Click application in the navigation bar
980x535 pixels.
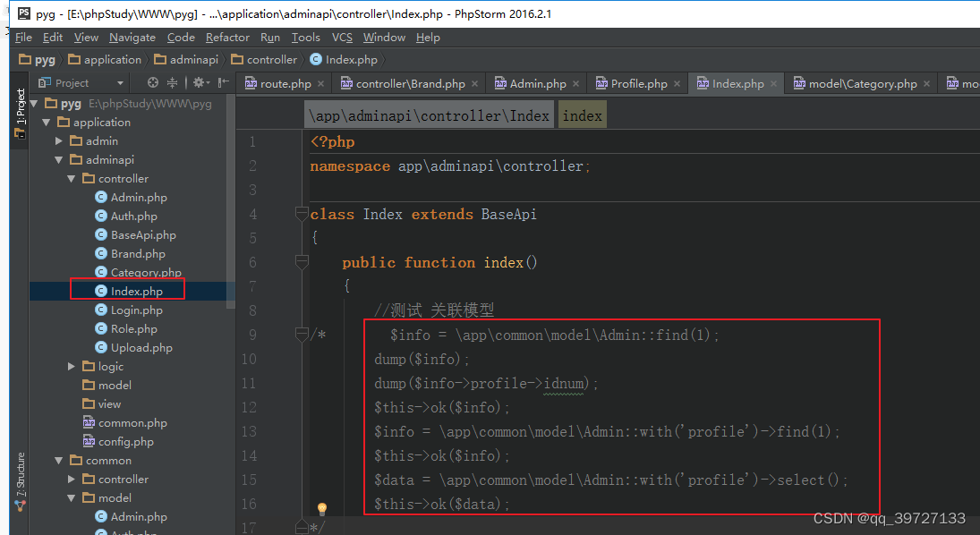[105, 59]
